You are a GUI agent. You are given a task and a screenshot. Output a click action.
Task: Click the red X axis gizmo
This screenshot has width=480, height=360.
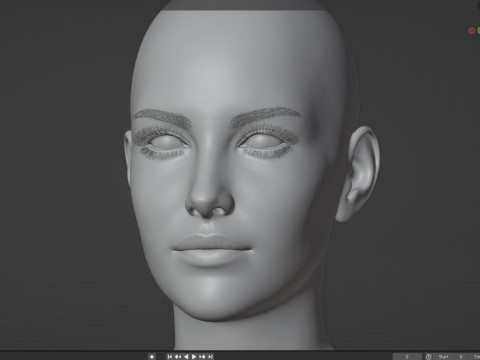[x=471, y=31]
